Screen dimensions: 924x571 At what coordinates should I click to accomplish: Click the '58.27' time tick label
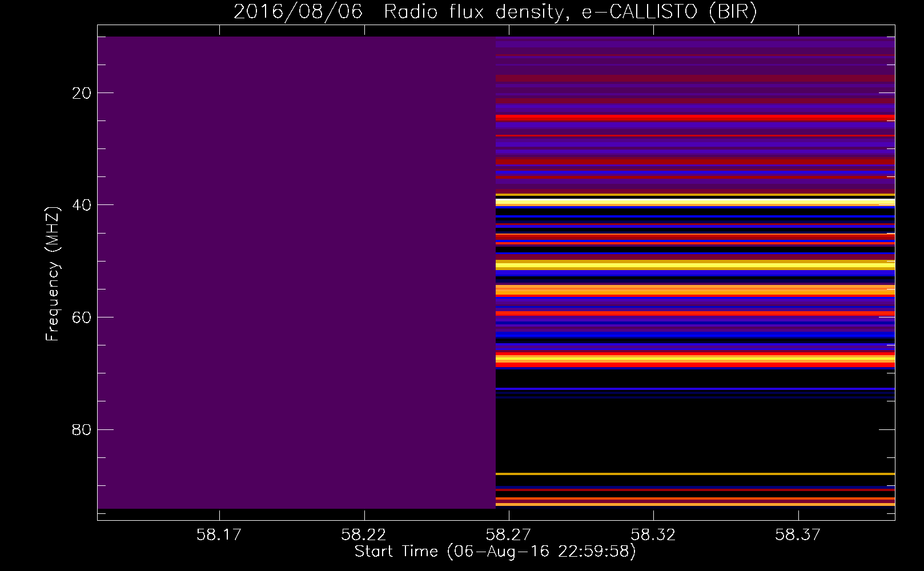pyautogui.click(x=508, y=535)
